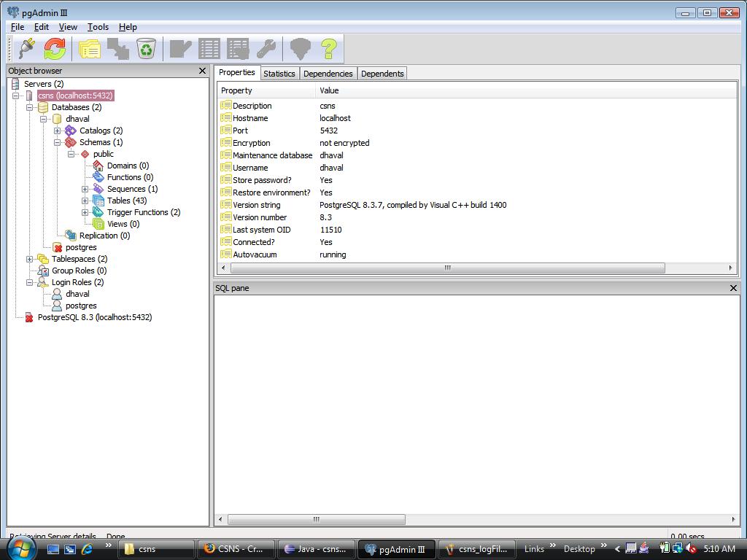747x560 pixels.
Task: Switch to the Dependencies tab
Action: (x=328, y=74)
